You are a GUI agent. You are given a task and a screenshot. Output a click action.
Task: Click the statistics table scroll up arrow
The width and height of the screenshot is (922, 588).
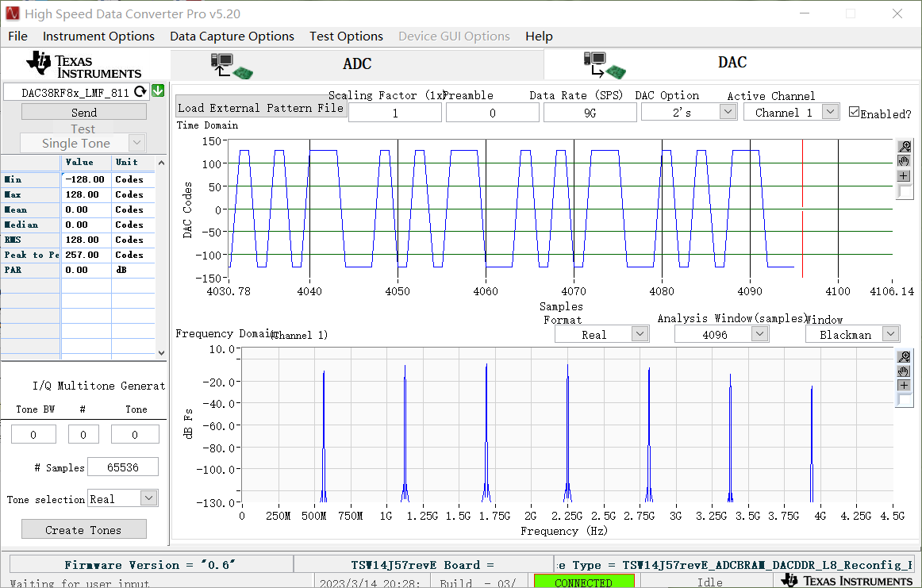pyautogui.click(x=161, y=163)
